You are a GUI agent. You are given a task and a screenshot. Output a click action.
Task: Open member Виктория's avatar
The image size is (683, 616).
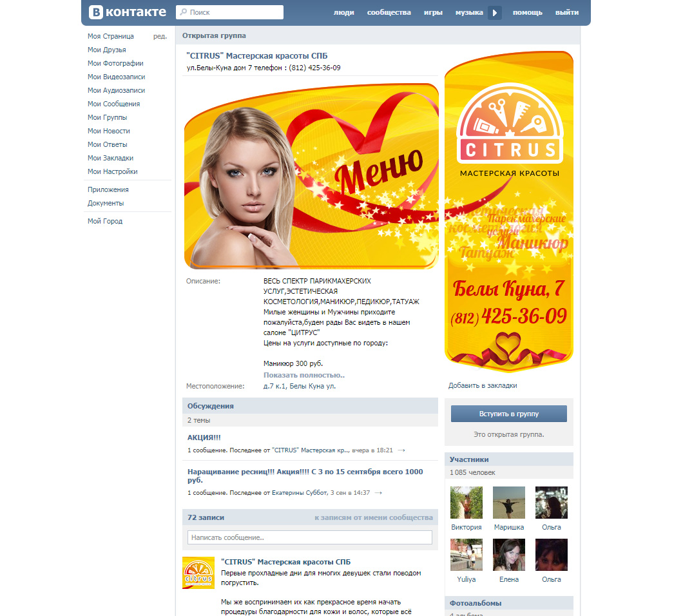pos(467,503)
